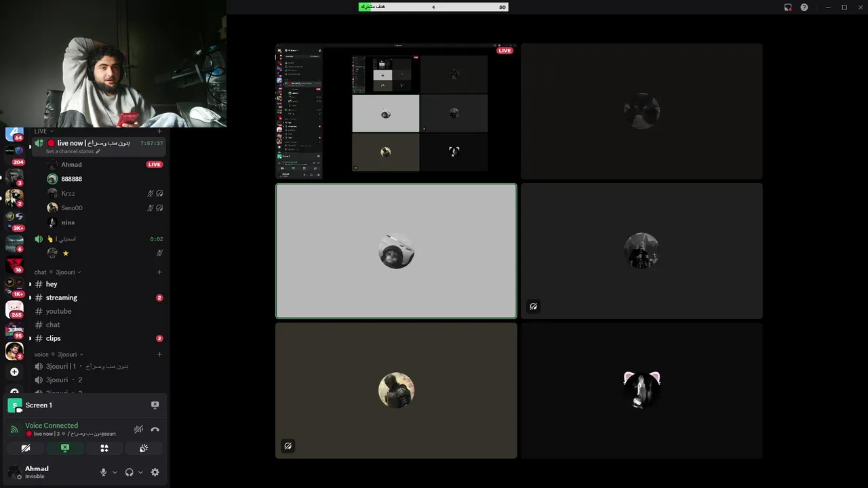Screen dimensions: 868x488
Task: Collapse the chat 3joouri category
Action: [x=58, y=272]
